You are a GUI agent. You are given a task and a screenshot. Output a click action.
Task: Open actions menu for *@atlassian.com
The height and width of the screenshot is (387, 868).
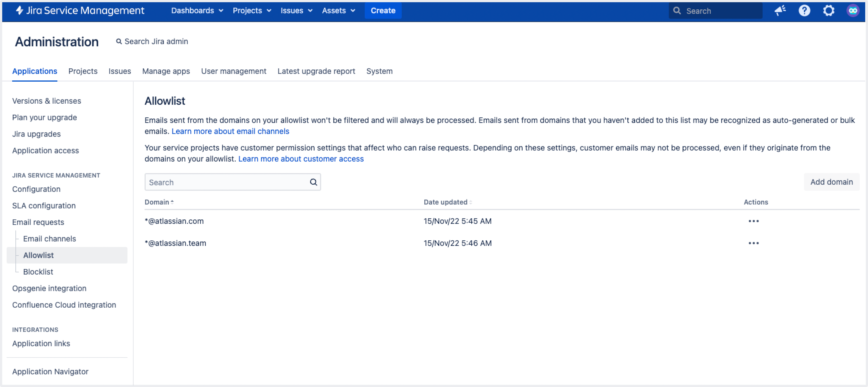tap(753, 221)
